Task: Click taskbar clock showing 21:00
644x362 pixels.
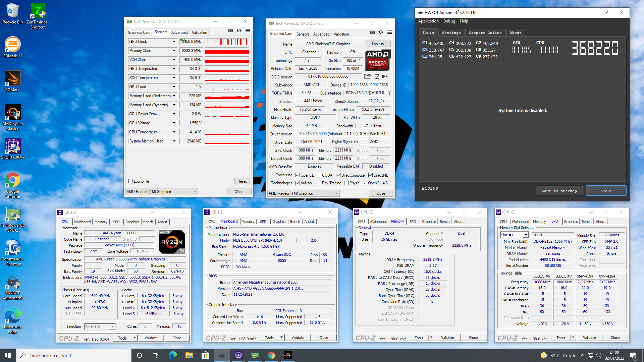Action: click(x=614, y=355)
